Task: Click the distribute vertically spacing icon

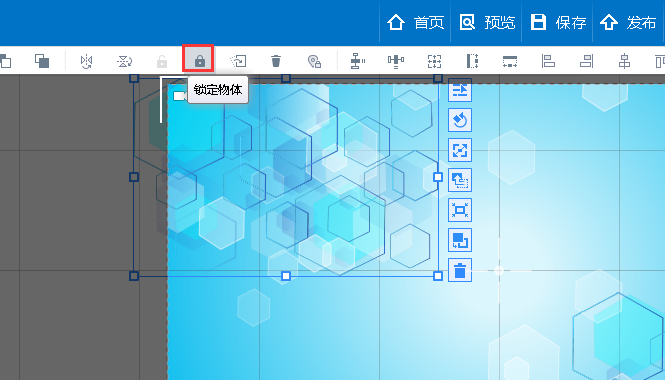Action: 358,61
